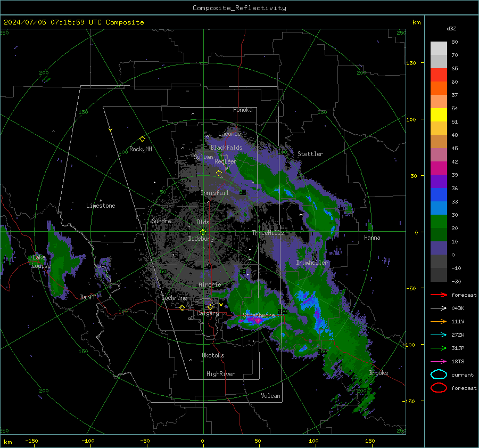Click the purple swatch in dBZ scale
The height and width of the screenshot is (448, 479).
pyautogui.click(x=439, y=181)
